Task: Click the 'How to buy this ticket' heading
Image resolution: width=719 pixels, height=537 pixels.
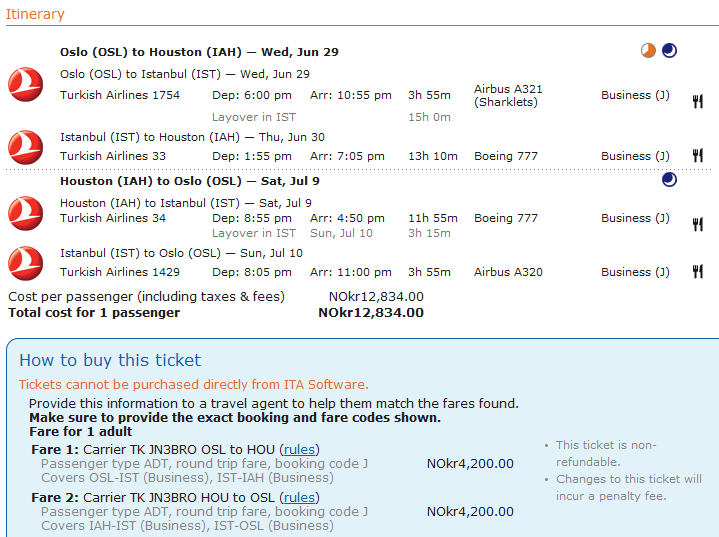Action: 110,361
